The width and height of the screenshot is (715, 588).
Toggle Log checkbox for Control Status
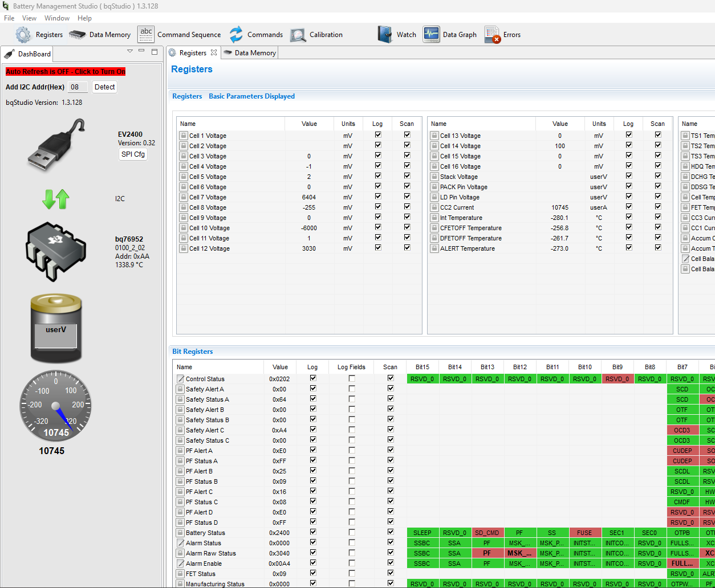coord(313,378)
